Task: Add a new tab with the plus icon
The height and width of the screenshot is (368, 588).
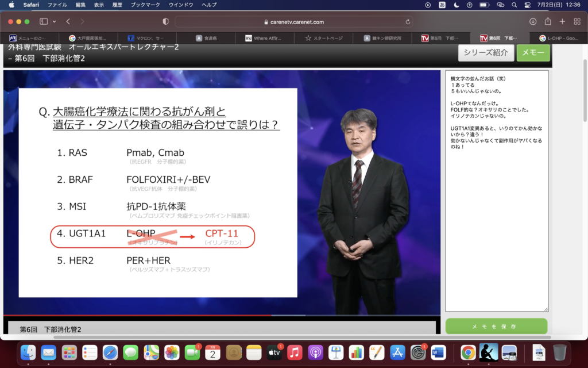Action: point(562,21)
